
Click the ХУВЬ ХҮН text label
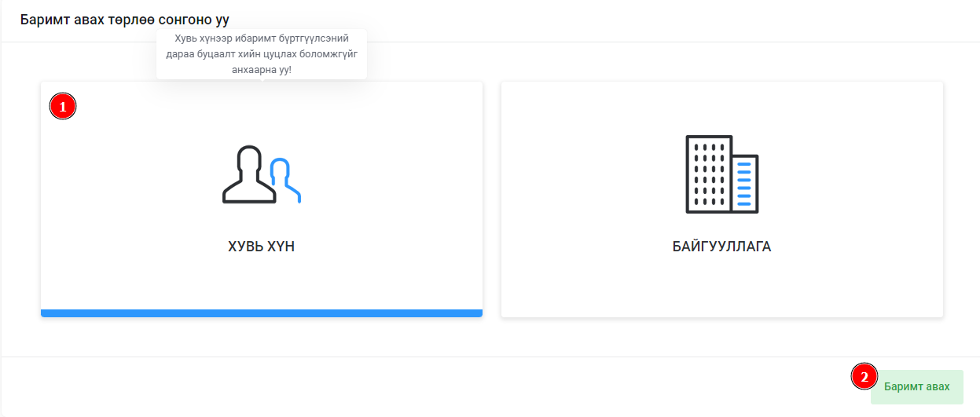coord(261,247)
